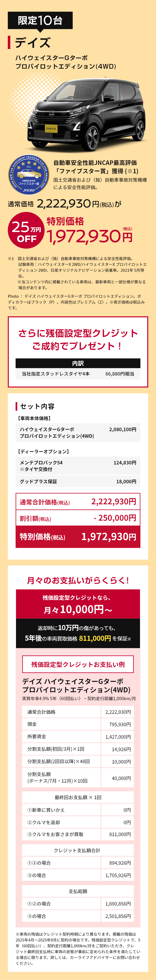Screen dimensions: 156x980
Task: Click the red 特別価格(税込) total bar
Action: point(78,537)
